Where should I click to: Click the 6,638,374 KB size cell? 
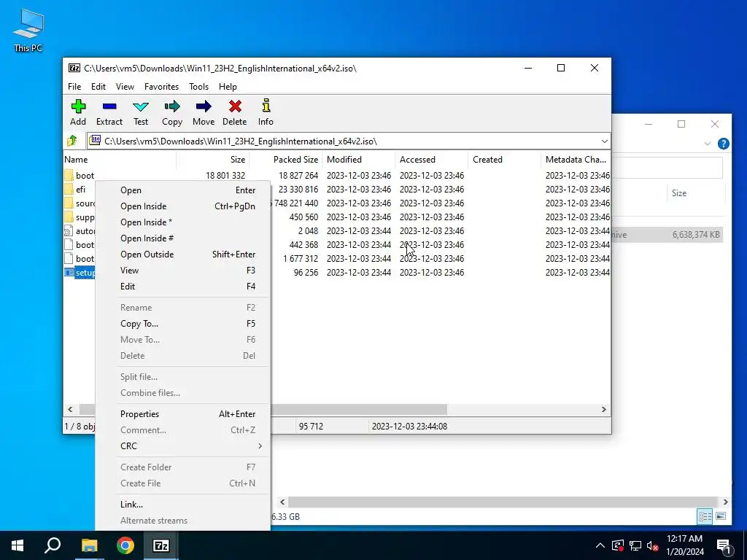(695, 235)
